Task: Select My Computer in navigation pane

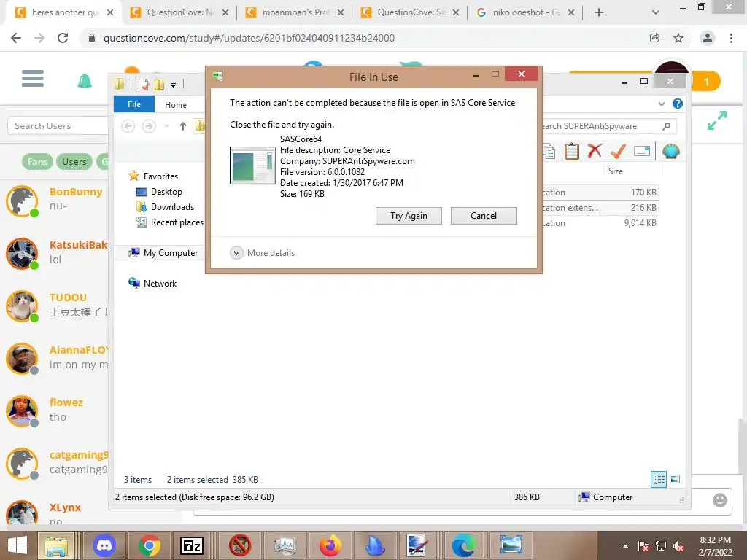Action: (x=163, y=253)
